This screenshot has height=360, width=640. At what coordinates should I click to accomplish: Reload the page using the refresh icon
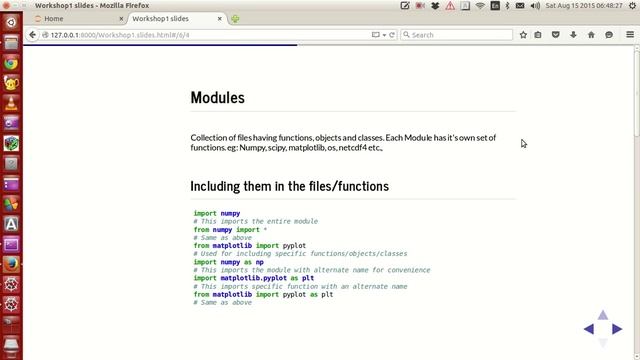392,35
